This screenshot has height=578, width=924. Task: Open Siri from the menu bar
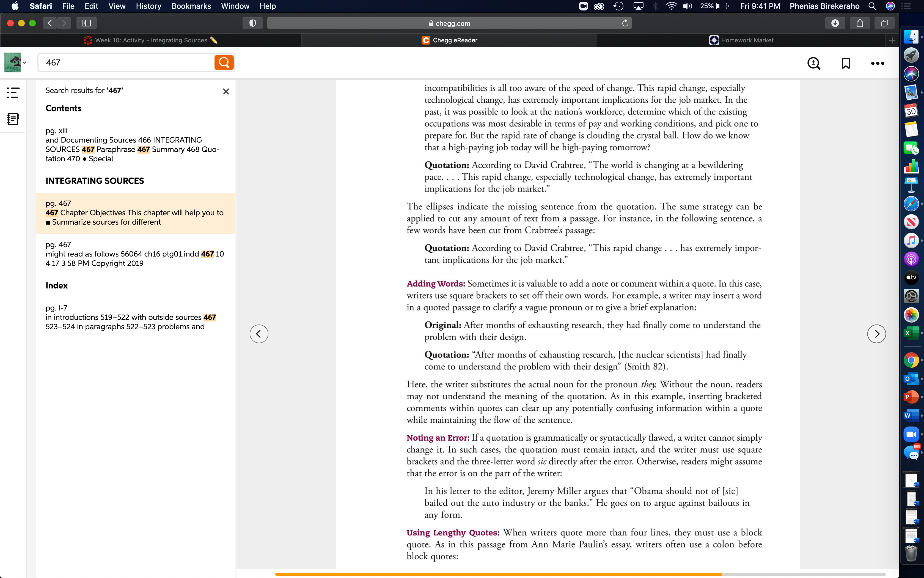(890, 6)
